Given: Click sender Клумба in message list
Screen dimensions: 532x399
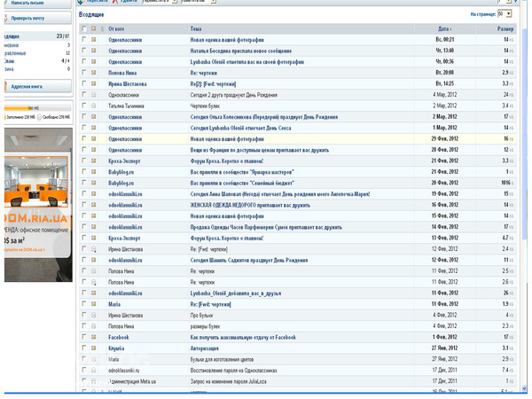Looking at the screenshot, I should [x=116, y=348].
